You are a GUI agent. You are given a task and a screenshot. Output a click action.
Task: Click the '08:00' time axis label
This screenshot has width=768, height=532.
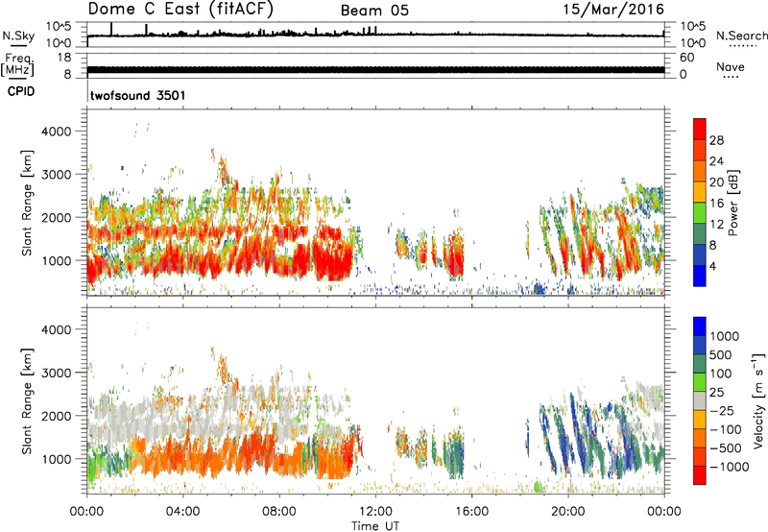point(278,512)
